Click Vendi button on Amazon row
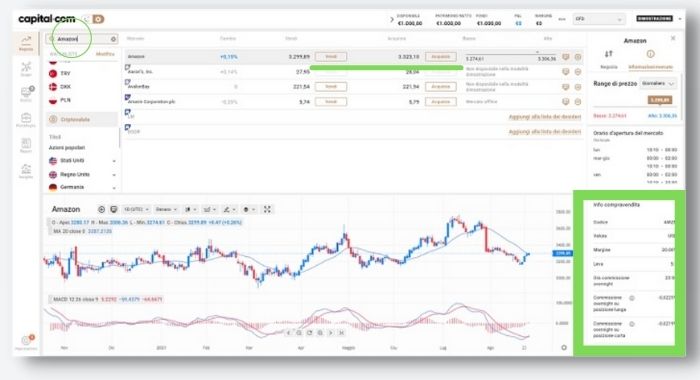Viewport: 700px width, 380px height. click(331, 57)
